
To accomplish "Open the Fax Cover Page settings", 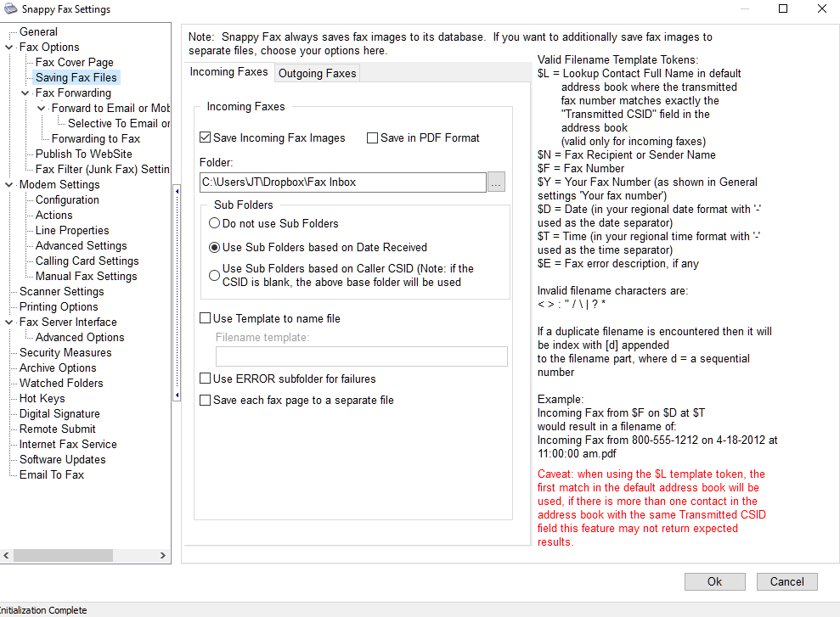I will [74, 63].
